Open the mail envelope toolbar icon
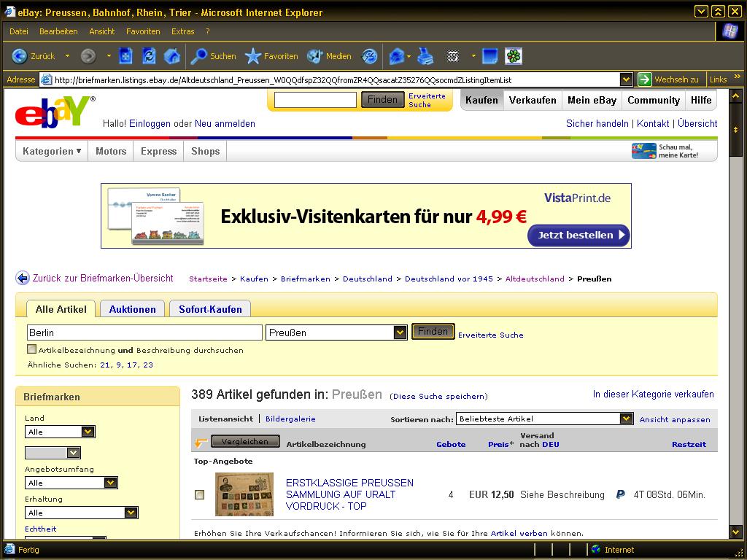 [396, 56]
